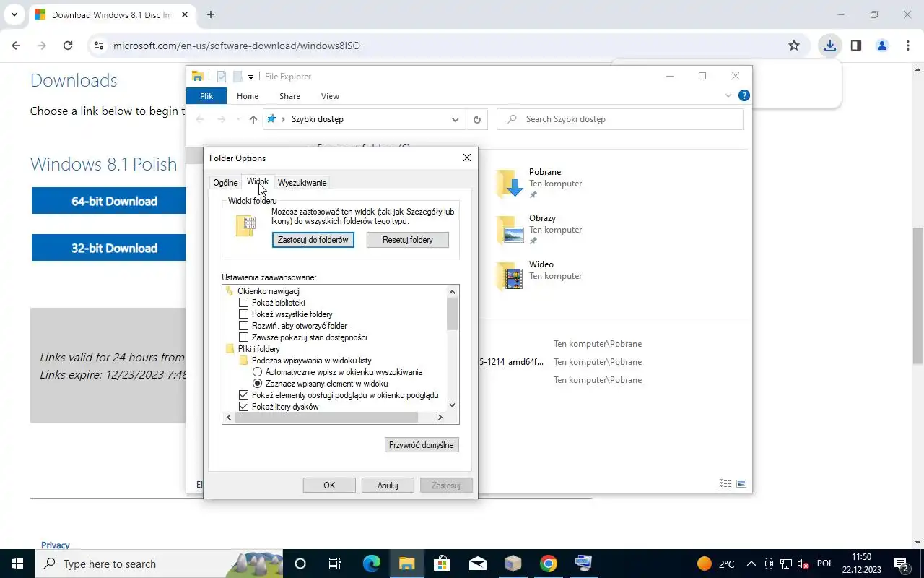924x578 pixels.
Task: Click Okienko nawigacji tree heading
Action: (269, 291)
